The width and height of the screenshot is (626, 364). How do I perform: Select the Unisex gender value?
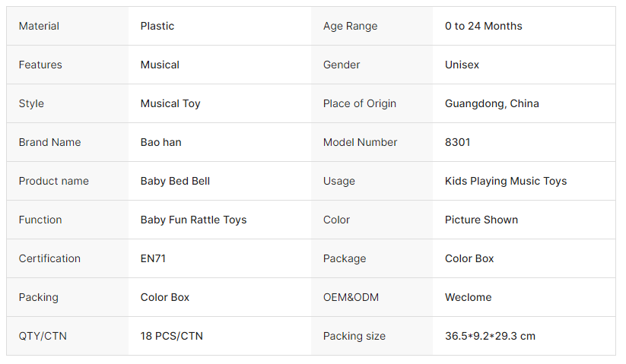[x=462, y=65]
